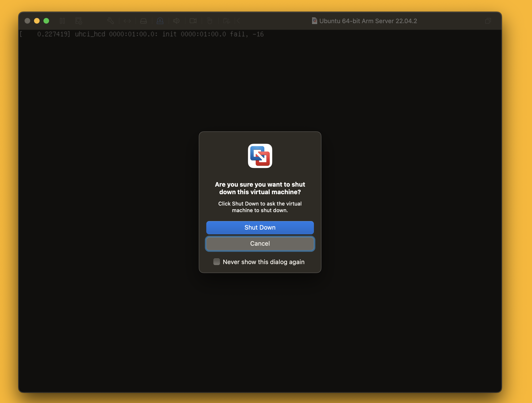The height and width of the screenshot is (403, 532).
Task: Enable Never show this dialog again checkbox
Action: pyautogui.click(x=217, y=262)
